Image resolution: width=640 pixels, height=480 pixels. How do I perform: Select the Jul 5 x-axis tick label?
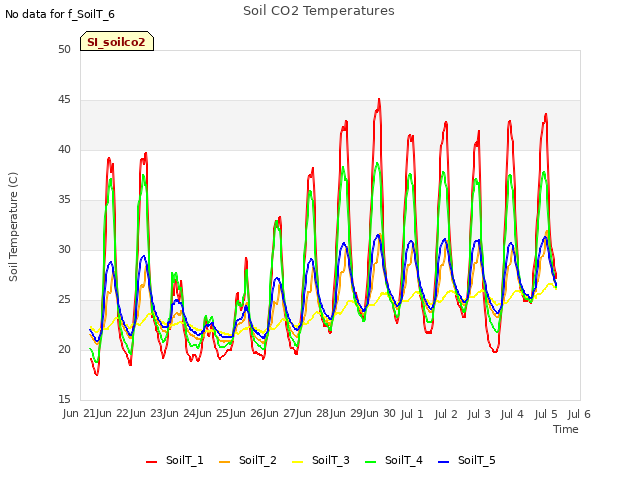(x=546, y=414)
